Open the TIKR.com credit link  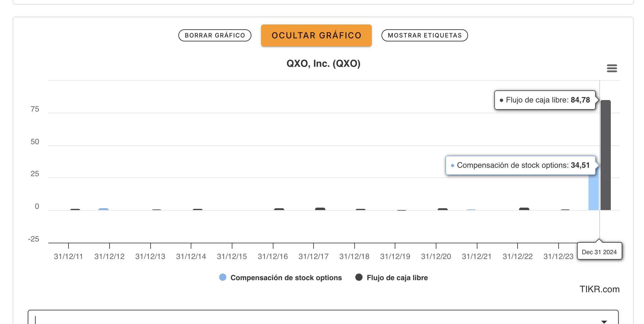[599, 289]
